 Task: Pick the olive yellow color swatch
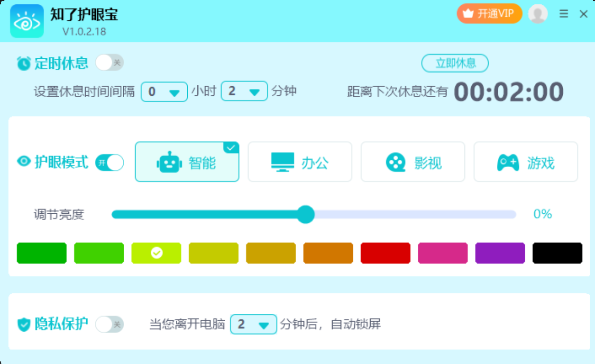click(213, 253)
